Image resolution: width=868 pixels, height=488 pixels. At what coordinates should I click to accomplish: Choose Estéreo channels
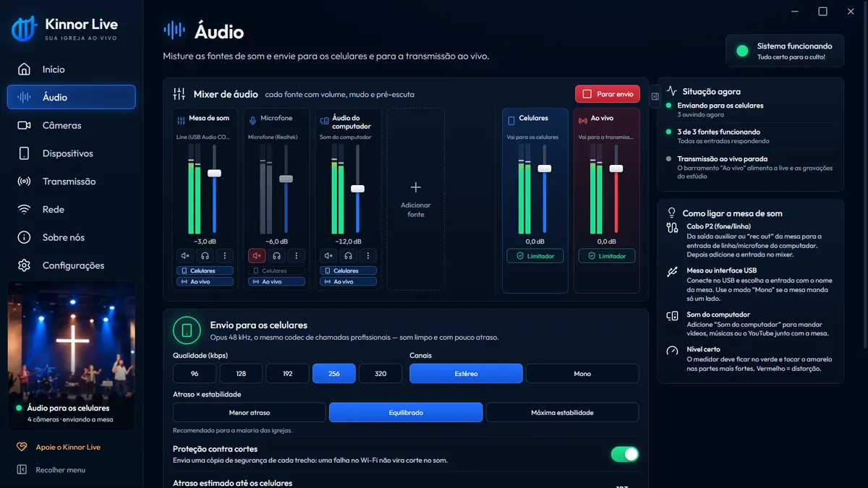click(466, 373)
